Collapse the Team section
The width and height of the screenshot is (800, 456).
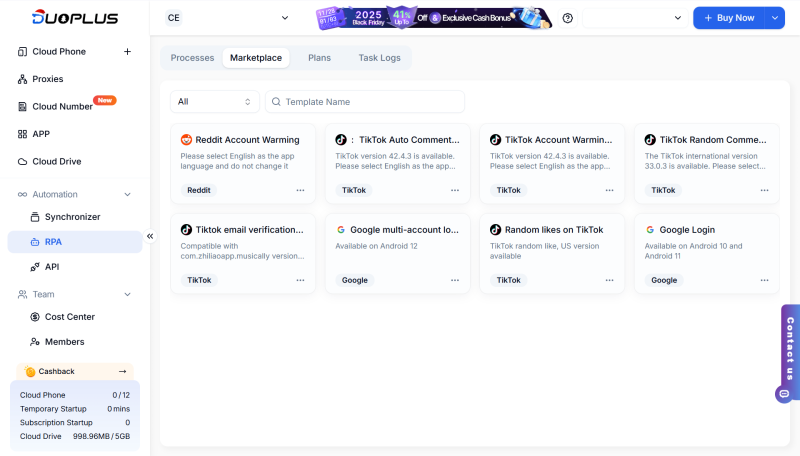tap(127, 294)
